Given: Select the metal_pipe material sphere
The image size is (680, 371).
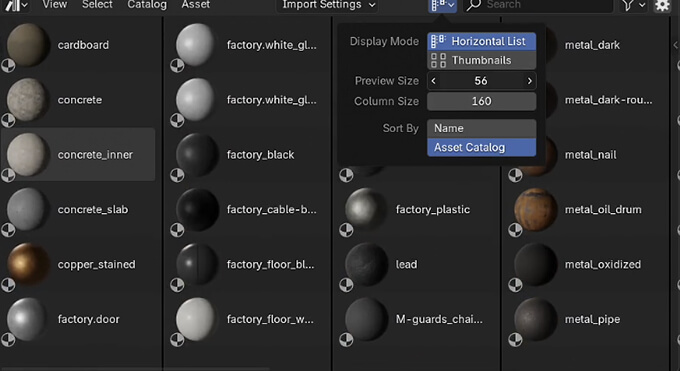Looking at the screenshot, I should (x=536, y=319).
